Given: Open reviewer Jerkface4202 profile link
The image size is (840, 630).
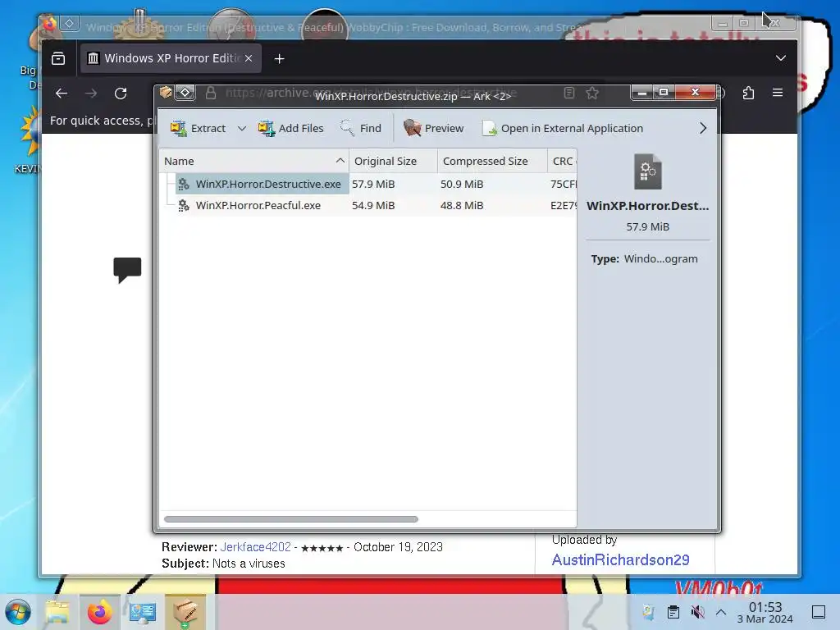Looking at the screenshot, I should tap(256, 547).
